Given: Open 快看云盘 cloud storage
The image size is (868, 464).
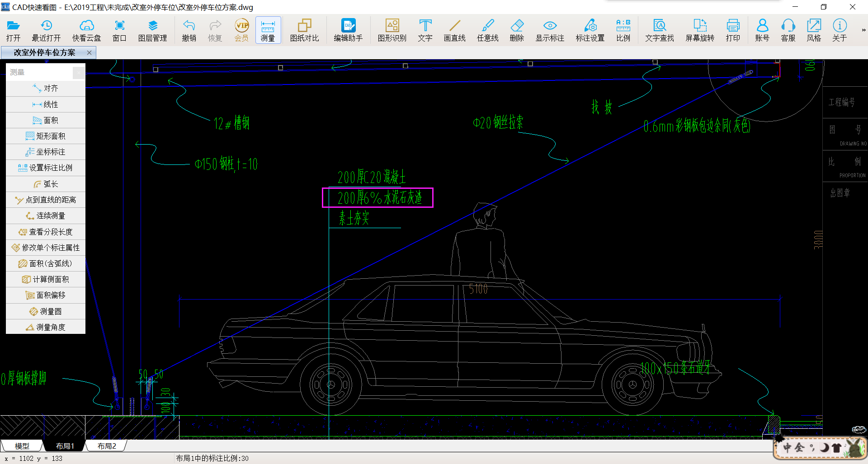Looking at the screenshot, I should (86, 31).
